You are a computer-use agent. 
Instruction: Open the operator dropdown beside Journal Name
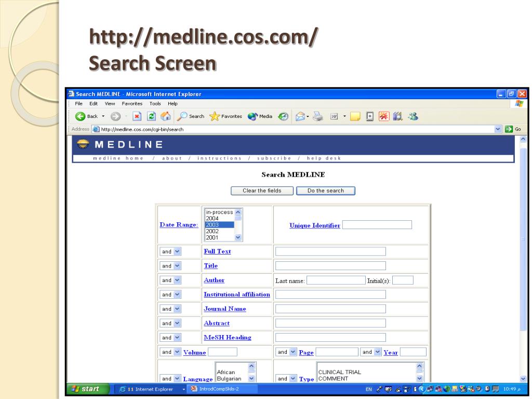tap(170, 309)
